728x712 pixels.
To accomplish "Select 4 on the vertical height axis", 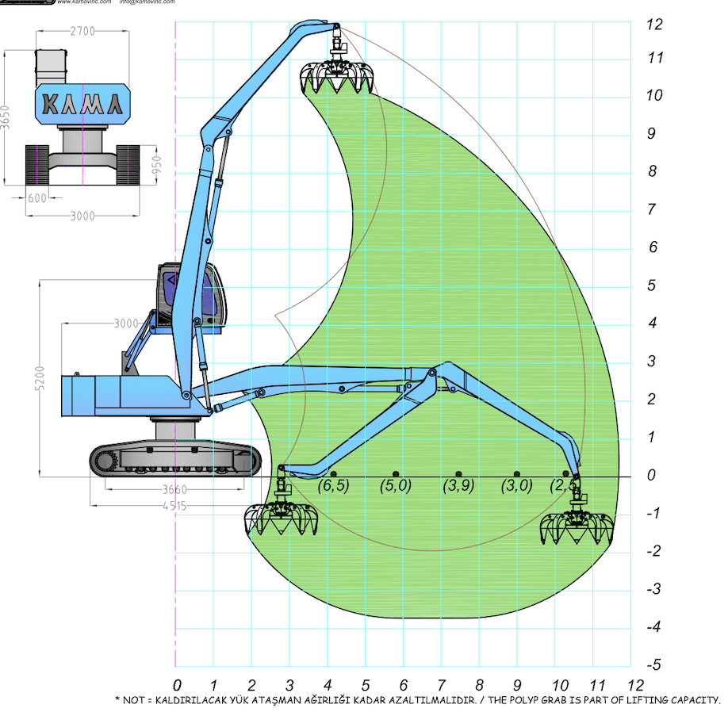I will point(653,323).
